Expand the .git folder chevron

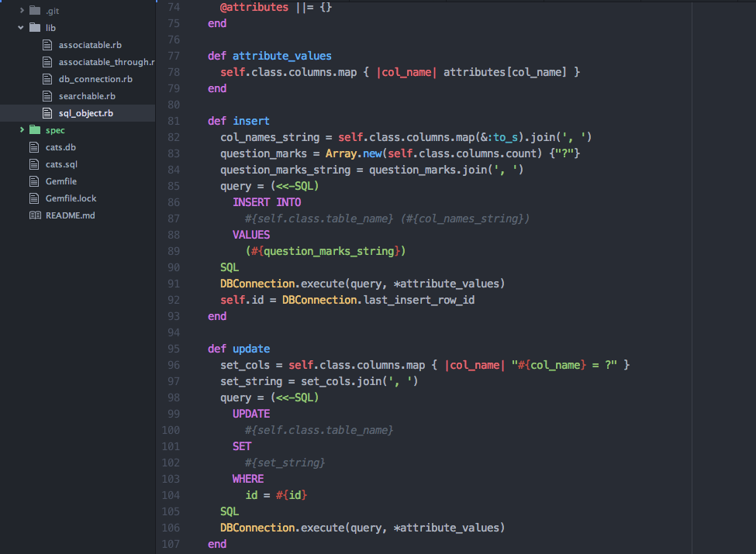pos(22,11)
